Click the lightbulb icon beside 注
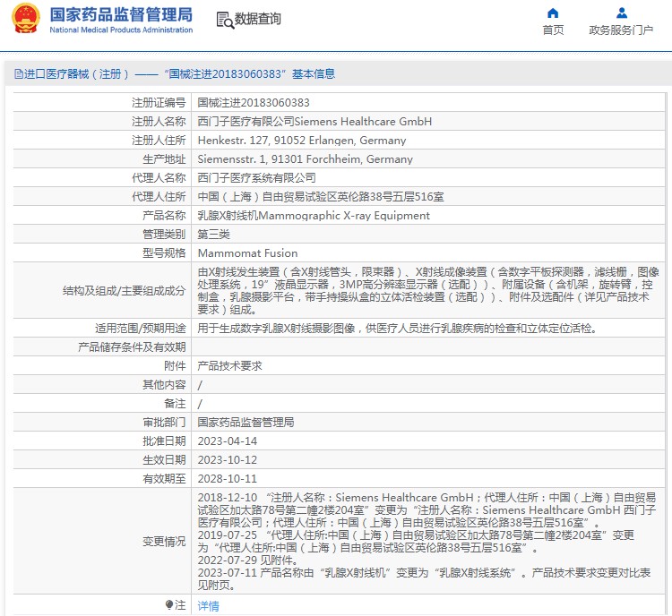 (x=169, y=604)
